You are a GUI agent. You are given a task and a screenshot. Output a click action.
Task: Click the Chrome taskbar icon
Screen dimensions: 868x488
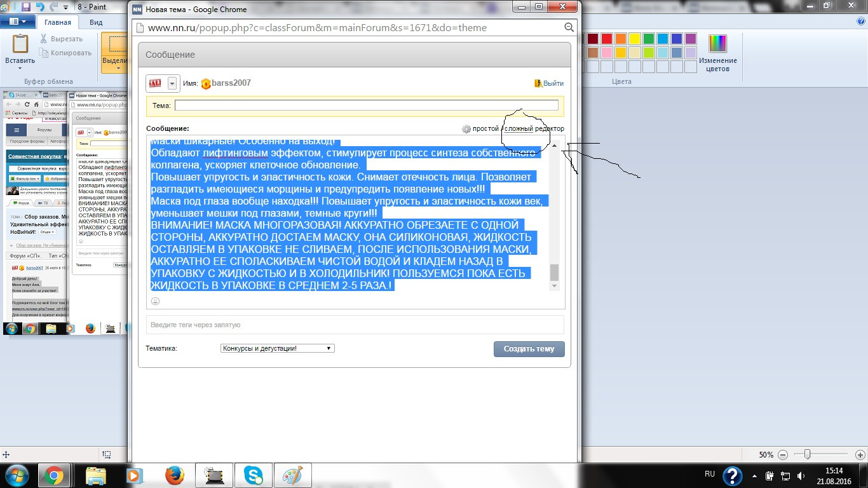pos(53,475)
